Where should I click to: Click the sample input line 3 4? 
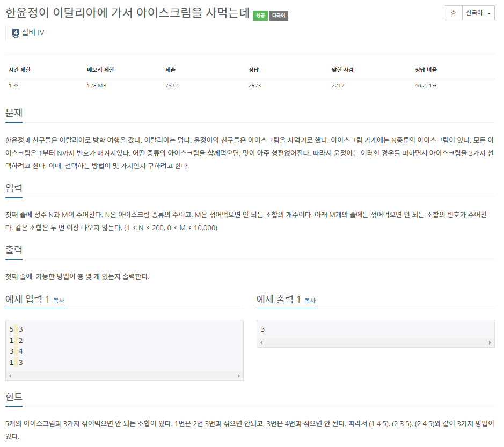tap(16, 351)
